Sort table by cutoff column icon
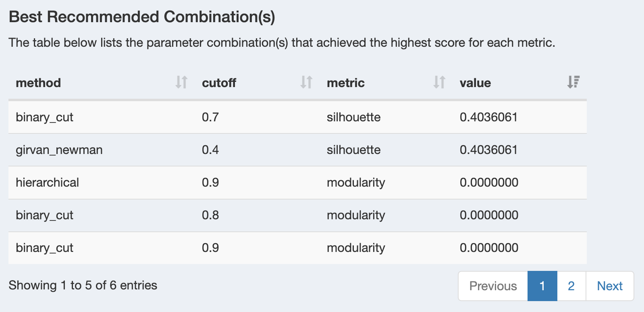 pos(306,82)
